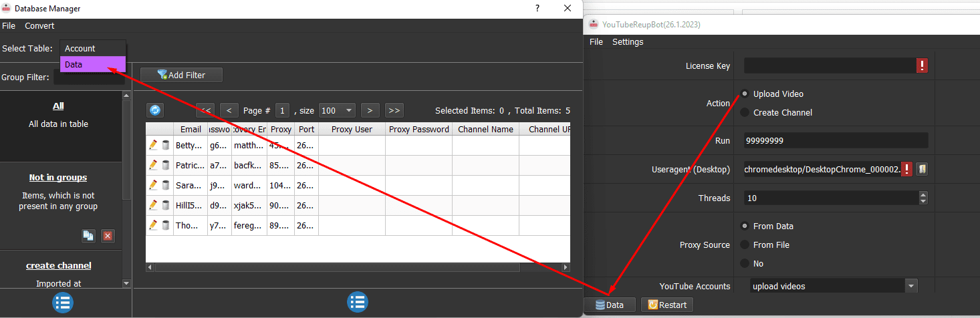Click the Add Filter button
The image size is (980, 318).
(181, 75)
